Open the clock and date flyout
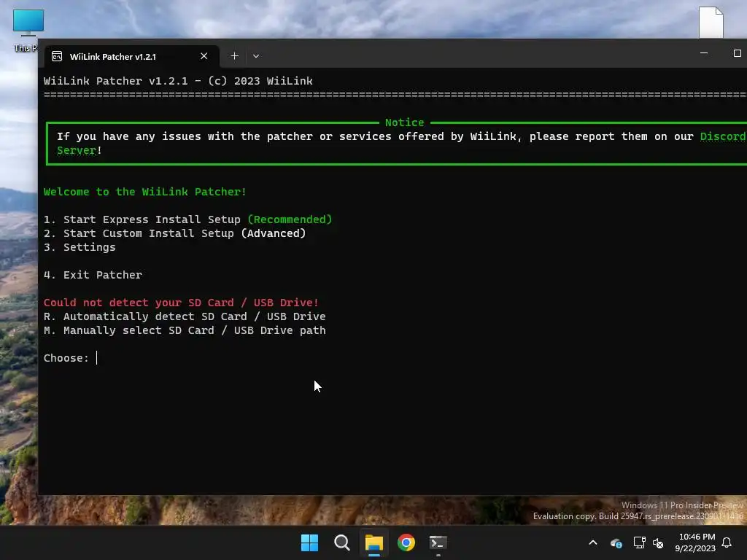The height and width of the screenshot is (560, 747). tap(695, 542)
